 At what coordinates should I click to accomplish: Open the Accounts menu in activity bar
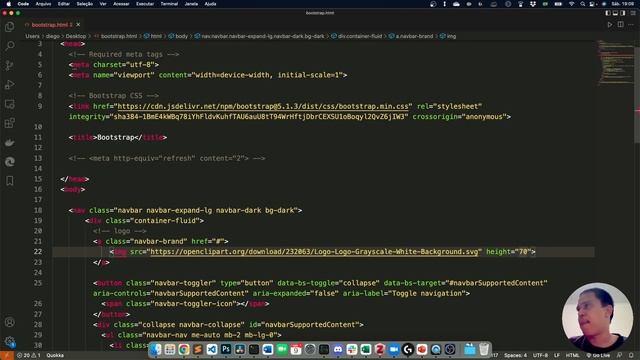click(x=9, y=322)
